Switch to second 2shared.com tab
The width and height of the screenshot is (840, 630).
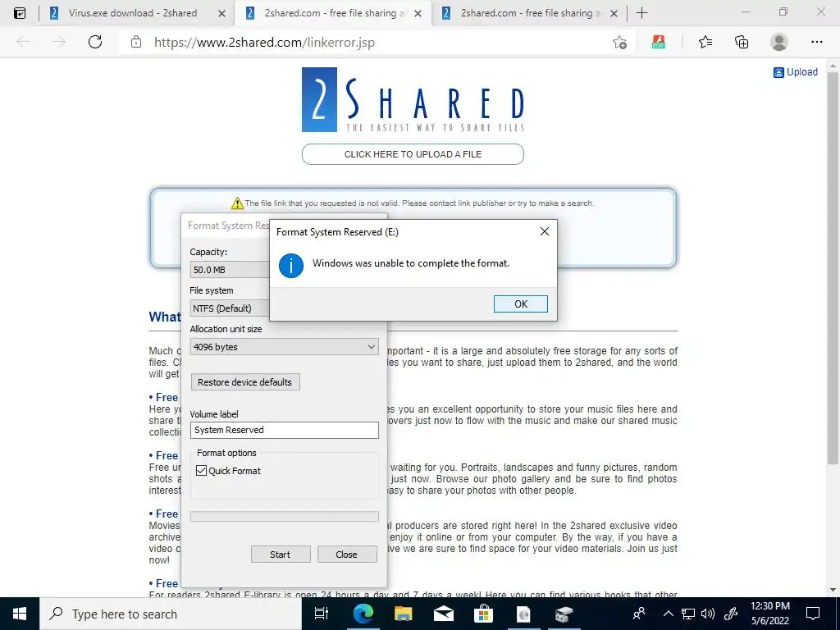[332, 13]
